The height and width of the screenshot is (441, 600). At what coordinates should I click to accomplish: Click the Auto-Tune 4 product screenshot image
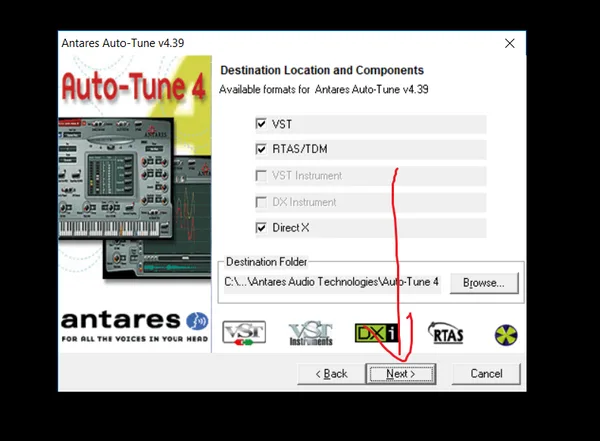click(135, 198)
